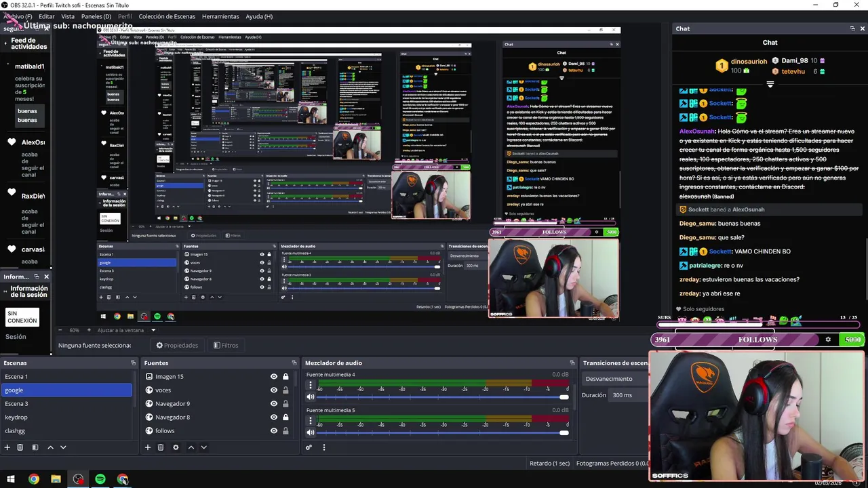Select the Escena 1 scene

66,377
